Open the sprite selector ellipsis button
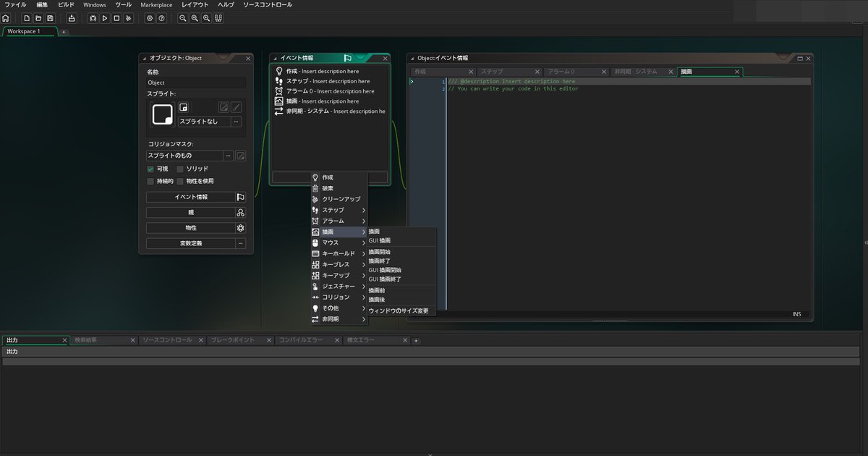 [236, 122]
